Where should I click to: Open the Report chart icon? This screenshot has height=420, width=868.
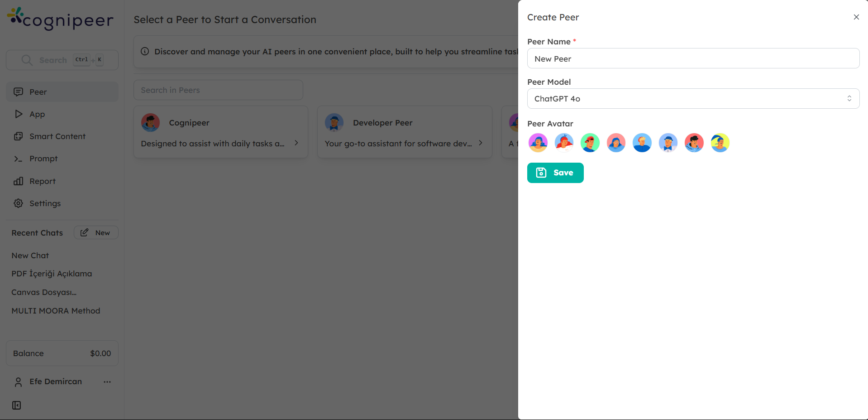pos(19,181)
